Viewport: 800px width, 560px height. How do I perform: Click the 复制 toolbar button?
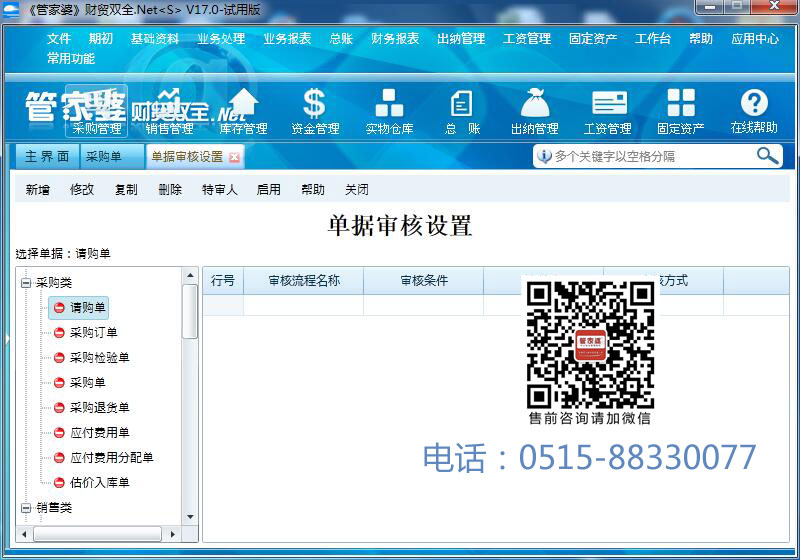126,190
